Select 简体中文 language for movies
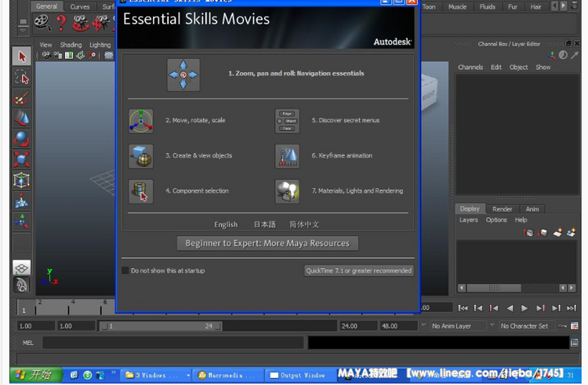Viewport: 588px width, 385px height. [304, 224]
